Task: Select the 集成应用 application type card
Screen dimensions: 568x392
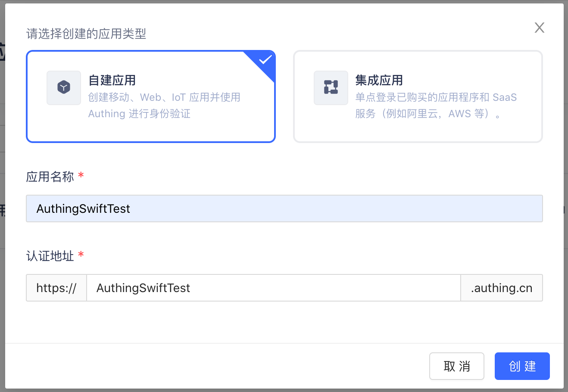Action: pos(418,96)
